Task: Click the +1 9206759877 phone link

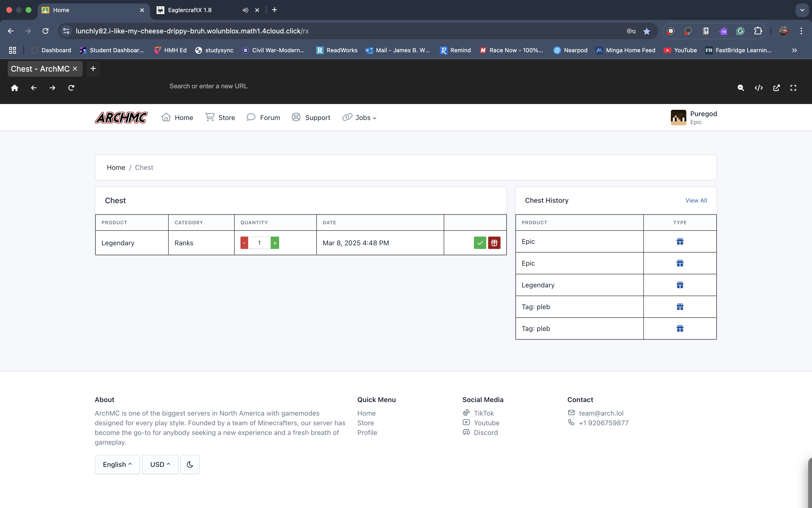Action: [598, 423]
